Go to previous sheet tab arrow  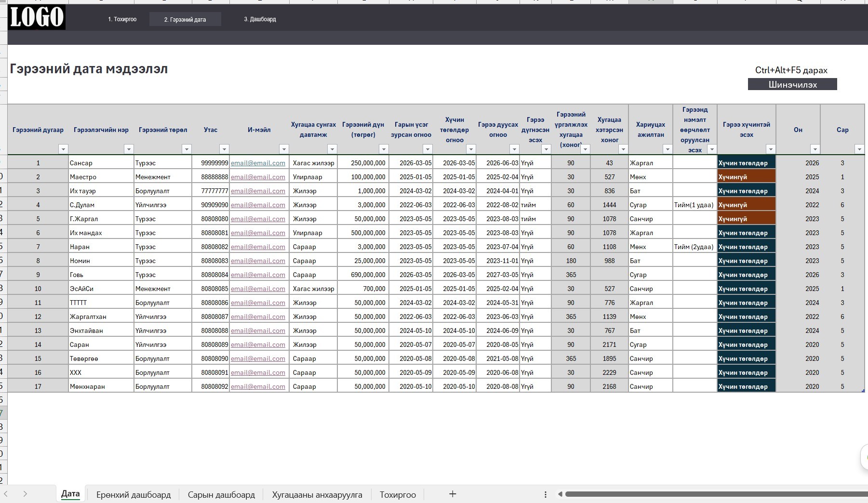point(6,494)
